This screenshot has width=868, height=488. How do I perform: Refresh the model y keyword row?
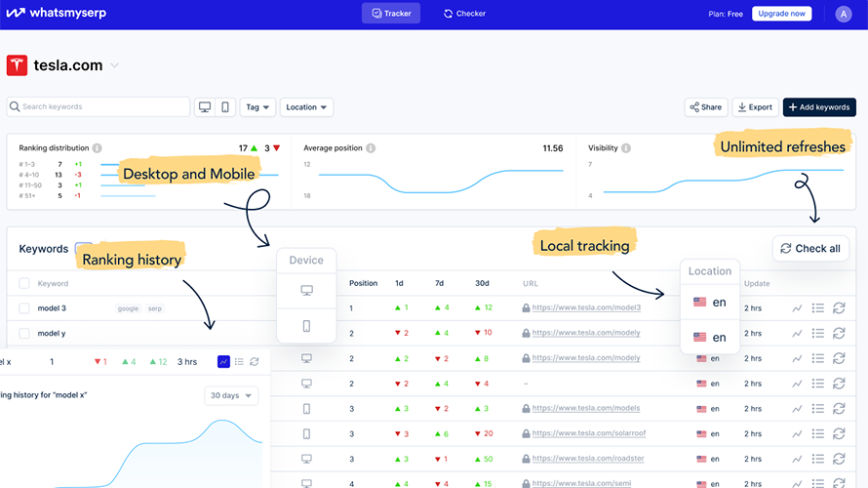point(839,333)
